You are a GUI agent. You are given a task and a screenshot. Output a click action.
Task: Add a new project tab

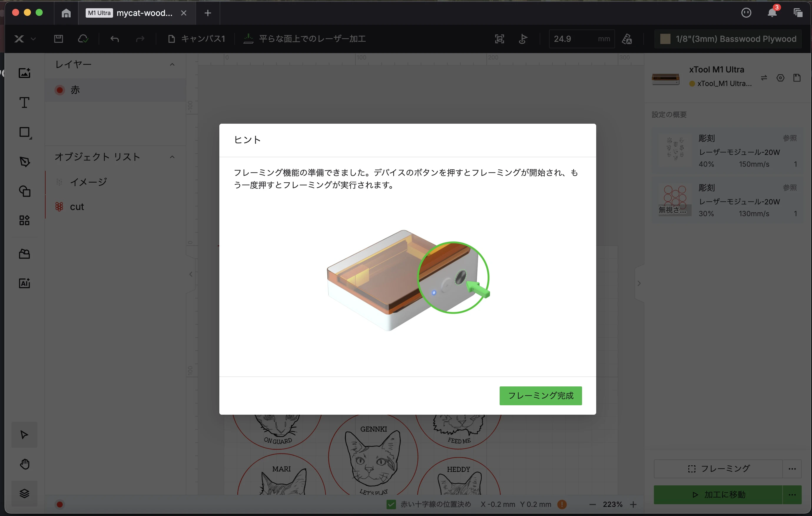click(x=208, y=13)
